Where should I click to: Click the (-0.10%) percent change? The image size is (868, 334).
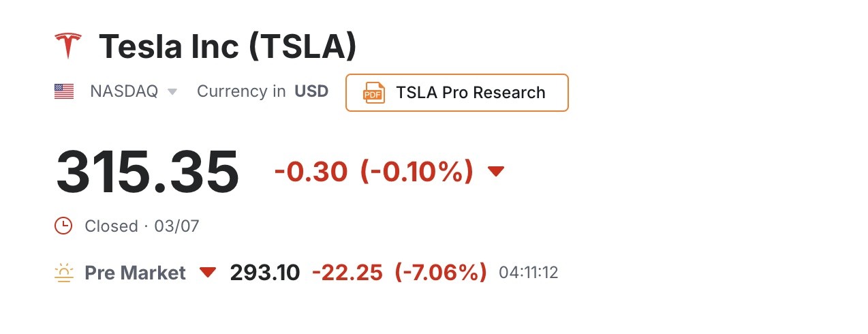(416, 172)
